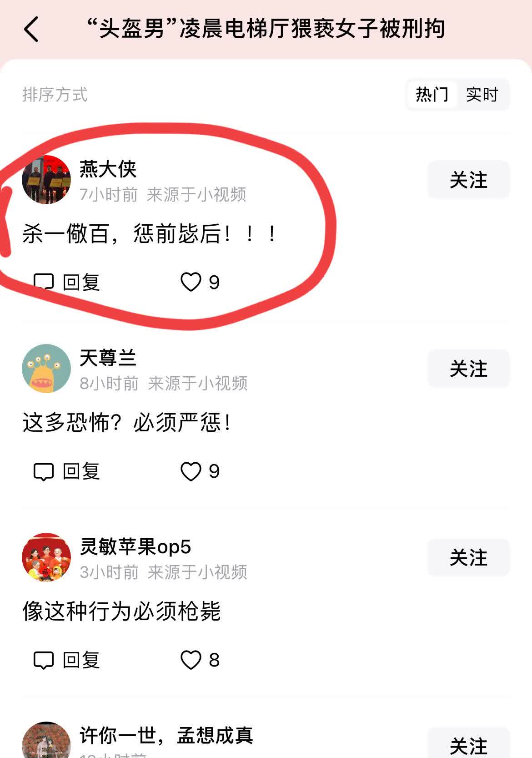Open 燕大侠's profile avatar
Image resolution: width=532 pixels, height=758 pixels.
click(46, 180)
